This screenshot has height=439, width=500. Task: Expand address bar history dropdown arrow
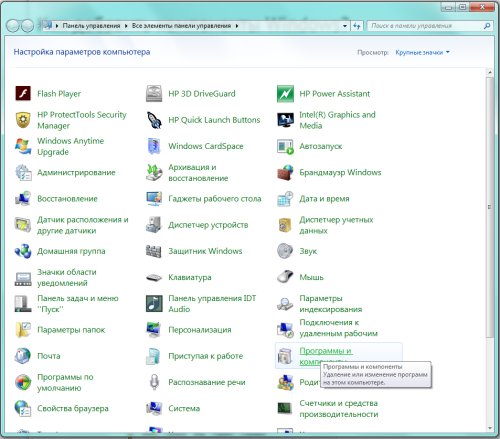coord(345,26)
